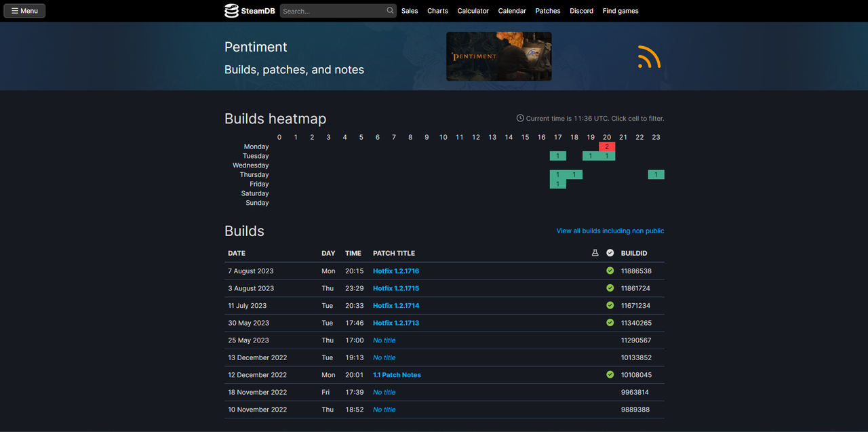The image size is (868, 432).
Task: Click the clock icon beside current time
Action: tap(520, 118)
